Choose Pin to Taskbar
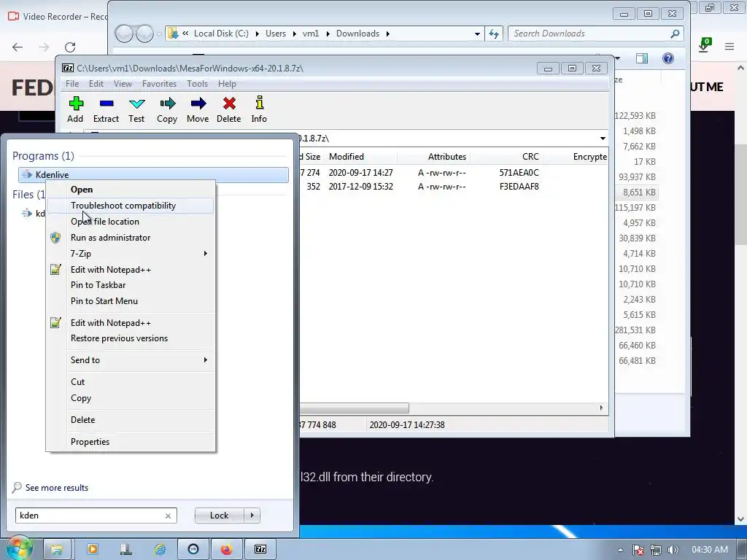Screen dimensions: 747x560 click(x=131, y=285)
